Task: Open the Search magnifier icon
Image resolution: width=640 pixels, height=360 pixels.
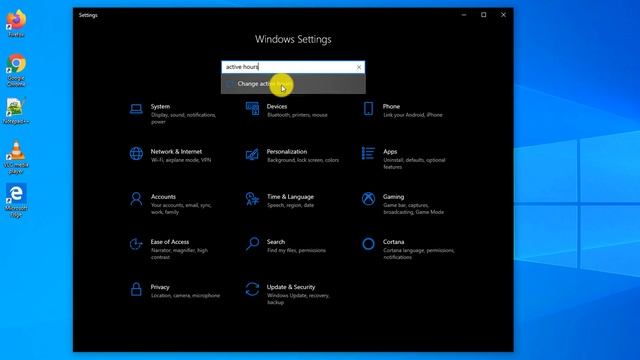Action: (x=252, y=244)
